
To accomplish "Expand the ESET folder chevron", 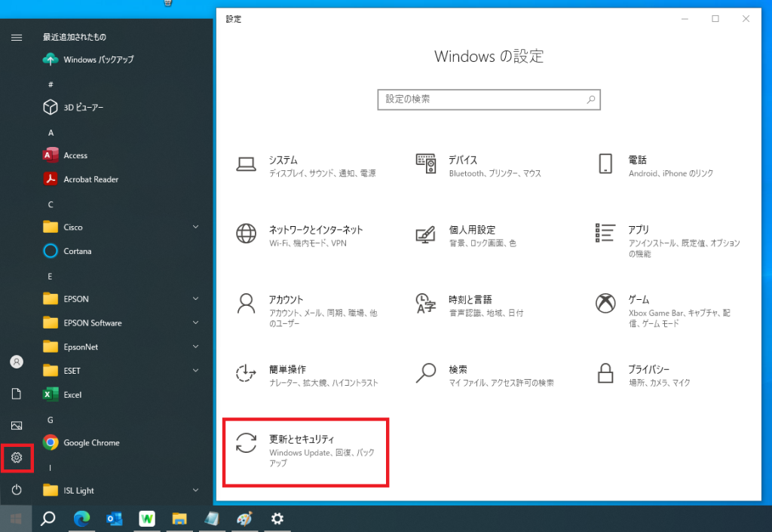I will coord(195,371).
